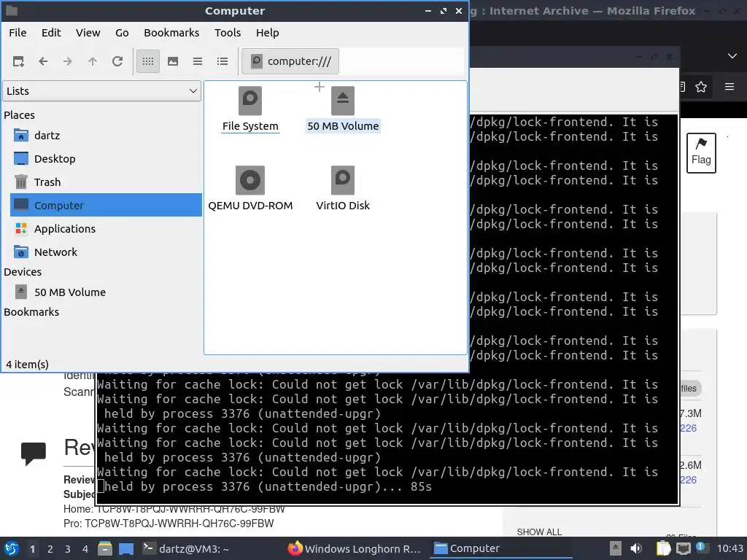Image resolution: width=747 pixels, height=560 pixels.
Task: Expand the Firefox tab list chevron
Action: tap(732, 56)
